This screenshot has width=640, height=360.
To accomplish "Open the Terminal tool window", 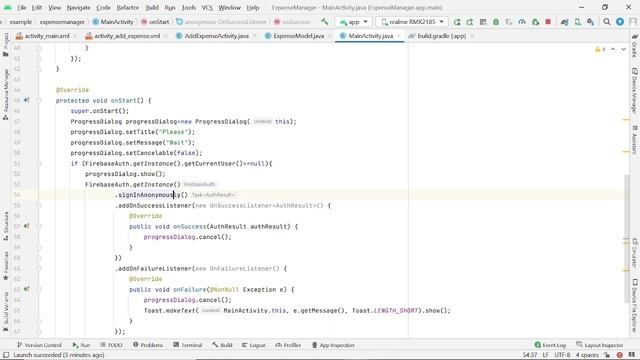I will pyautogui.click(x=187, y=345).
